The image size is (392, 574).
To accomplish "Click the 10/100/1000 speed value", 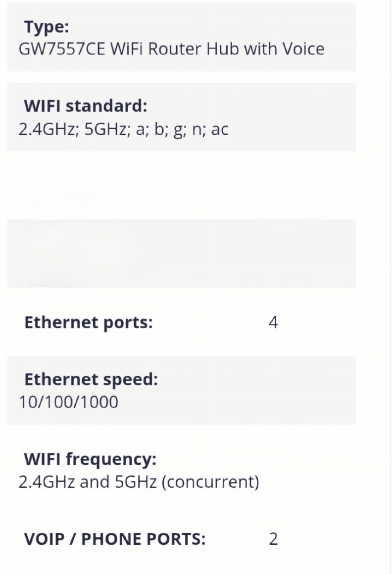I will click(x=69, y=402).
